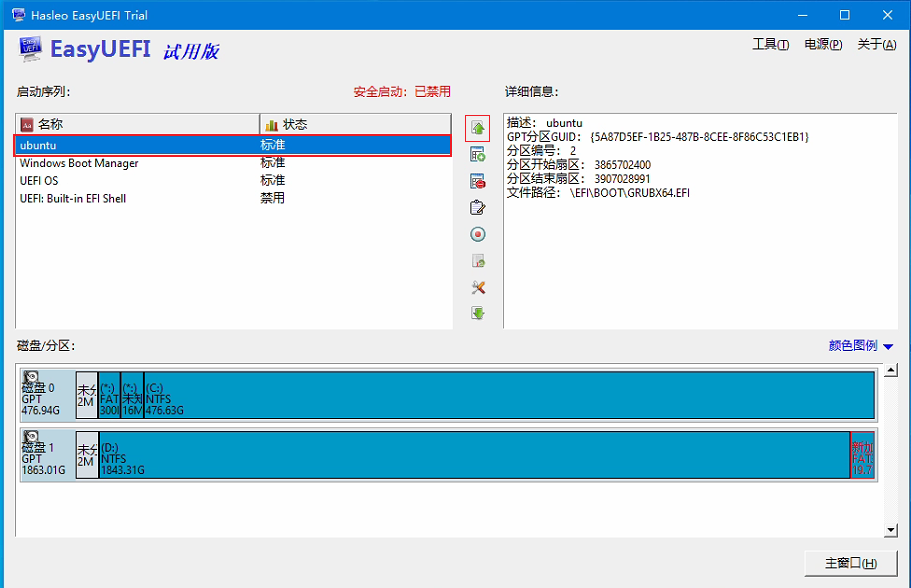
Task: Select Disk 0's 2M unallocated block
Action: pyautogui.click(x=87, y=395)
